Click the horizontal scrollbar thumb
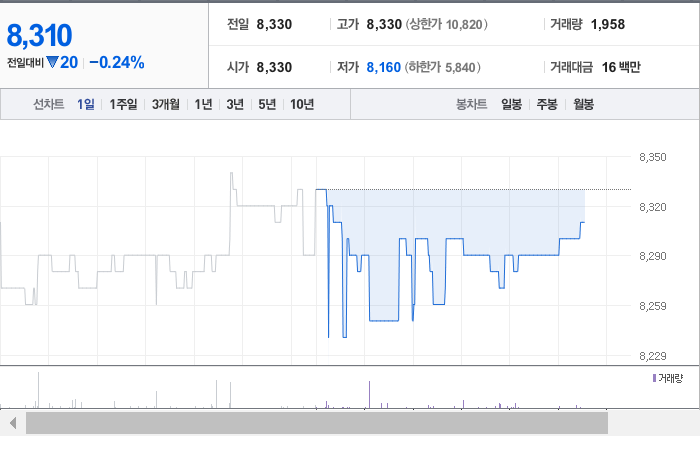This screenshot has height=450, width=700. pos(317,423)
